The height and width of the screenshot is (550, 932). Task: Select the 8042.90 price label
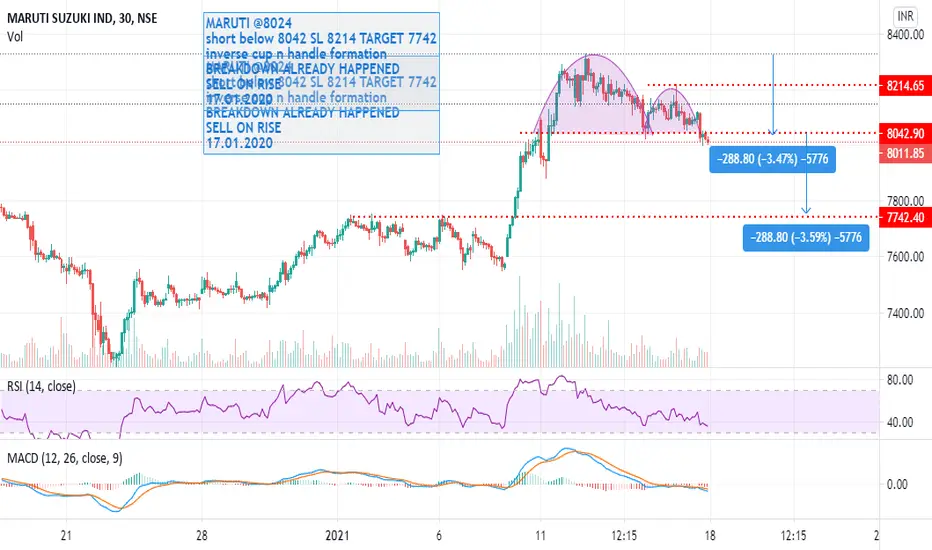pos(905,133)
